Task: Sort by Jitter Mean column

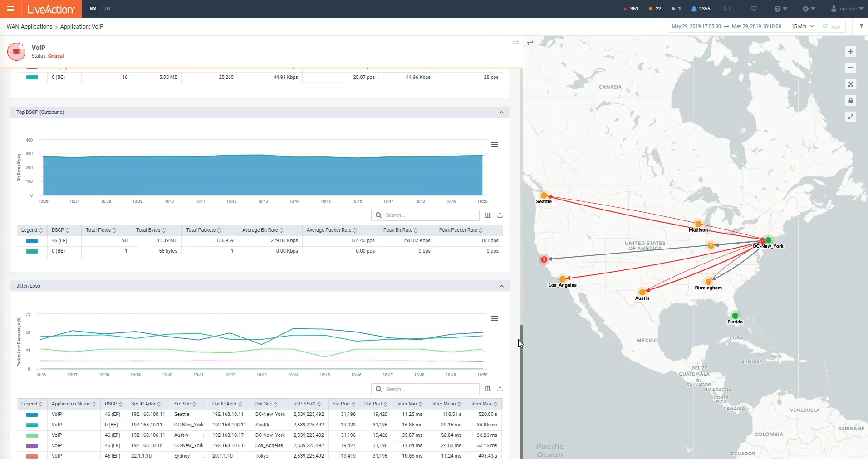Action: tap(446, 404)
